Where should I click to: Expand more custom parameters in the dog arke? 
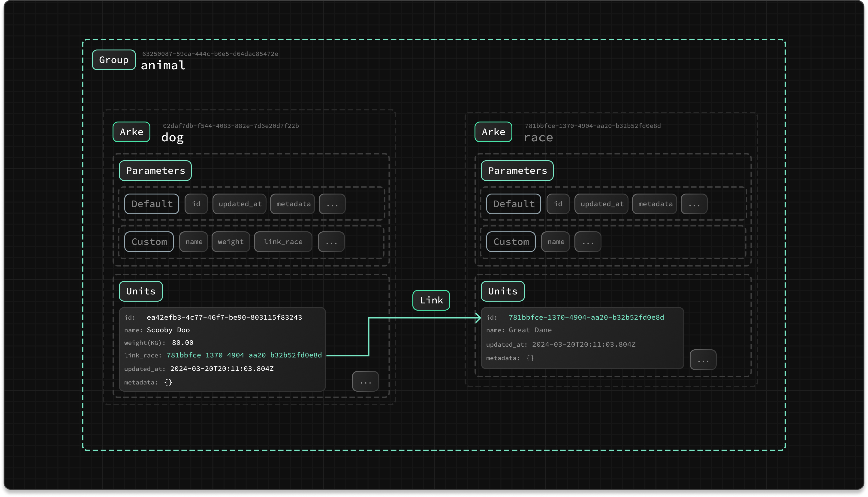pos(331,242)
